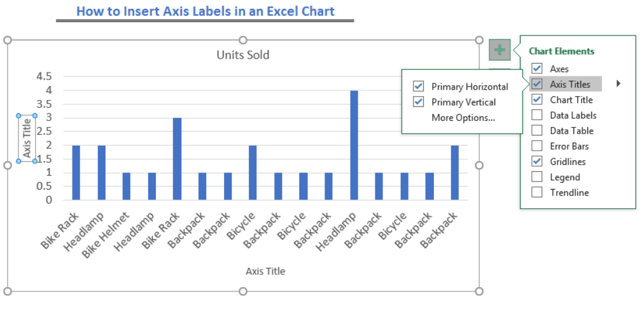Turn on the Error Bars checkbox
Image resolution: width=644 pixels, height=322 pixels.
click(x=537, y=146)
